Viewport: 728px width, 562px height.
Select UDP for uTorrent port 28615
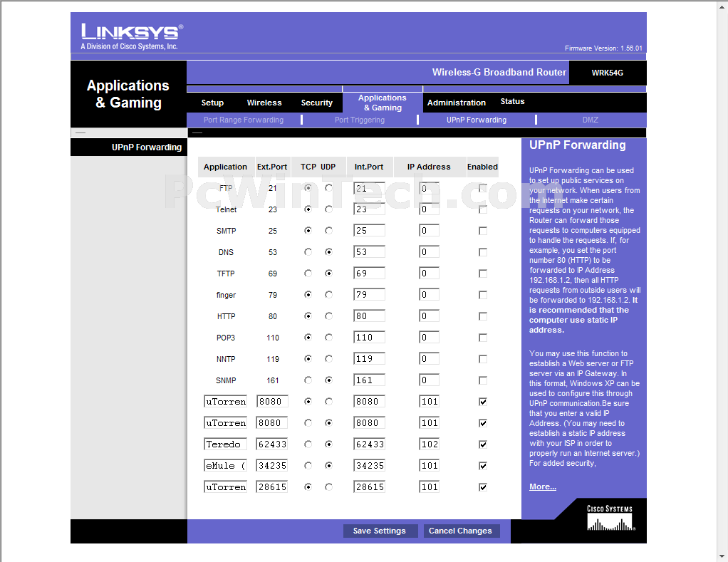pos(328,486)
